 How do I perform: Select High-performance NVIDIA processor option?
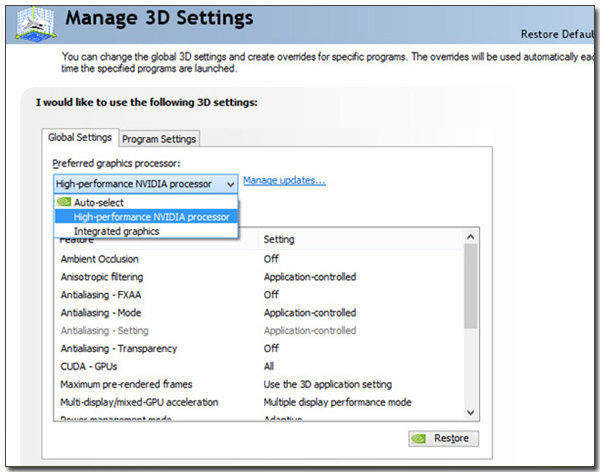(151, 217)
